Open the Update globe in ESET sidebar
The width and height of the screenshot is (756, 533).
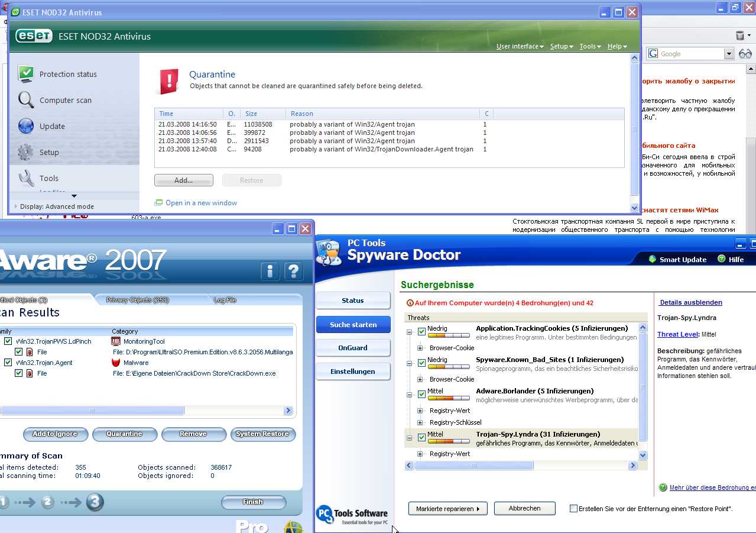(x=26, y=126)
